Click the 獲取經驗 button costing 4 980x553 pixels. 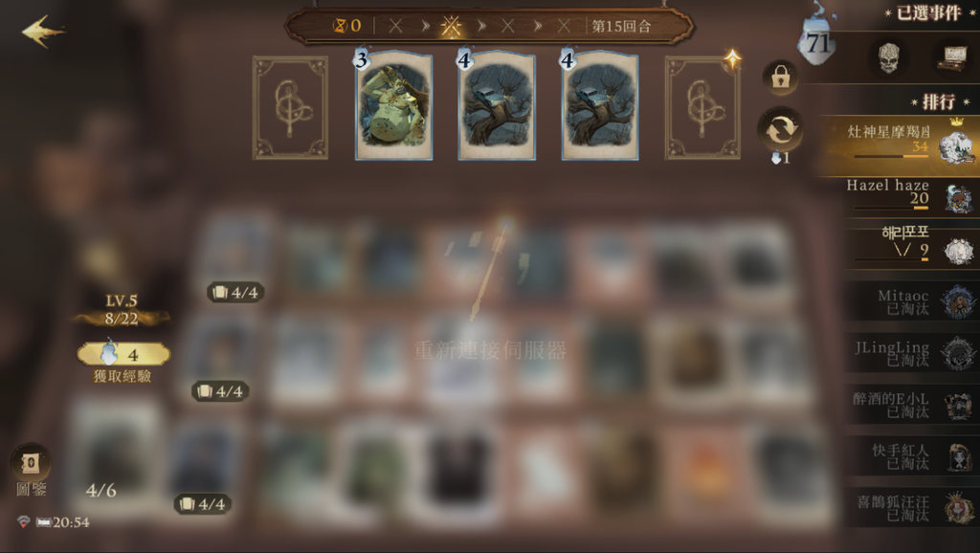123,355
